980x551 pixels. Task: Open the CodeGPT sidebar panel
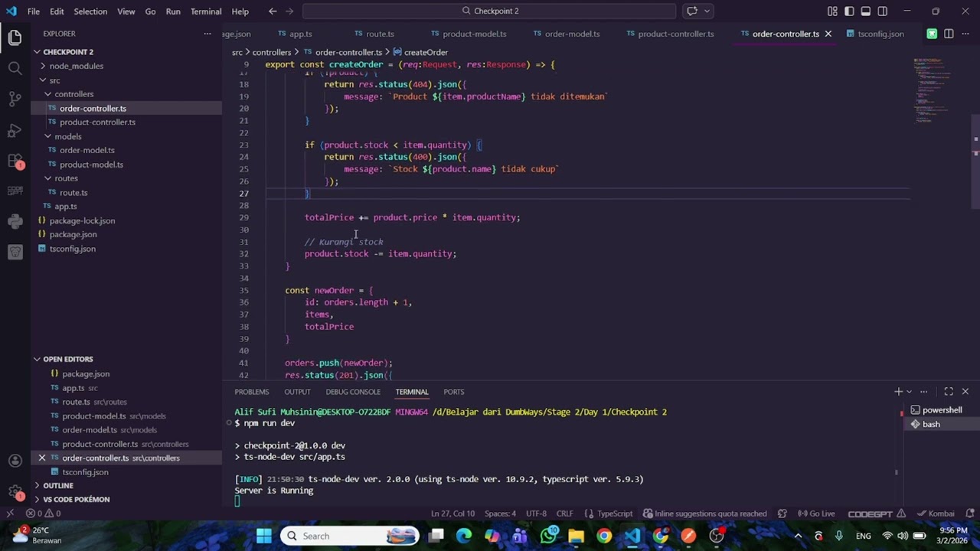coord(15,191)
